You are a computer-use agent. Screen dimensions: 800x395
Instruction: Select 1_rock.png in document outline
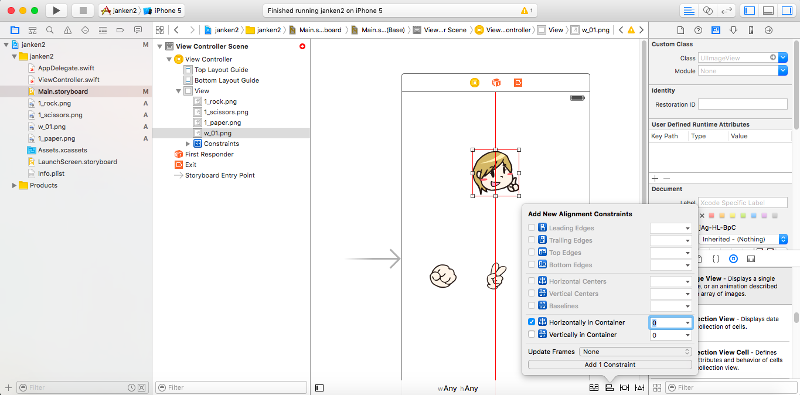pos(220,102)
